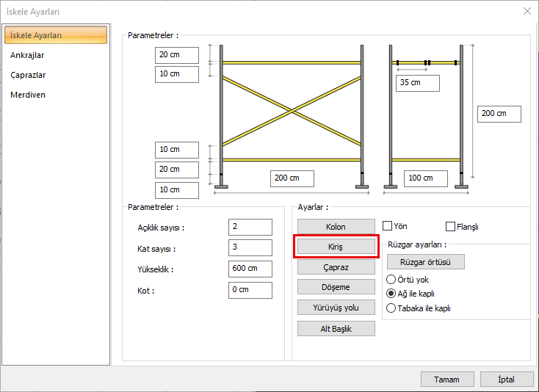The height and width of the screenshot is (392, 539).
Task: Edit the 10 cm field above the lower 20 cm
Action: coord(177,150)
